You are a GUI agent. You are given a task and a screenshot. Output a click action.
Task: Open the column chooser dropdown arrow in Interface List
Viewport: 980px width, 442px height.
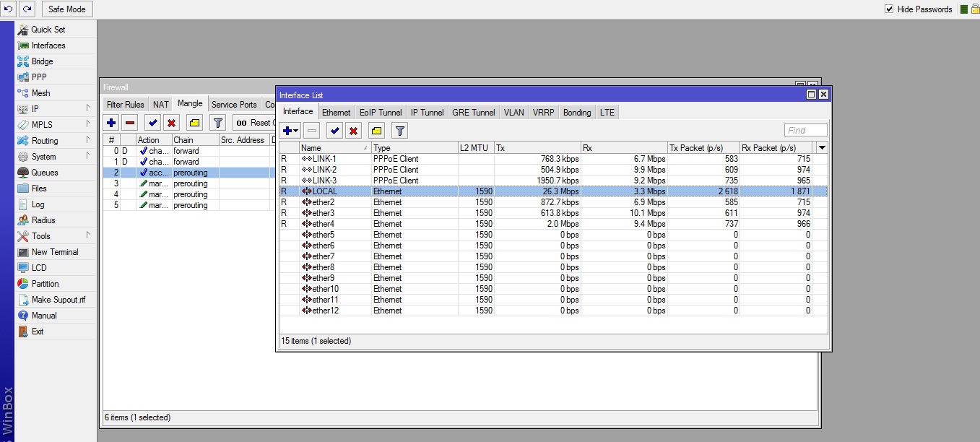pyautogui.click(x=822, y=148)
